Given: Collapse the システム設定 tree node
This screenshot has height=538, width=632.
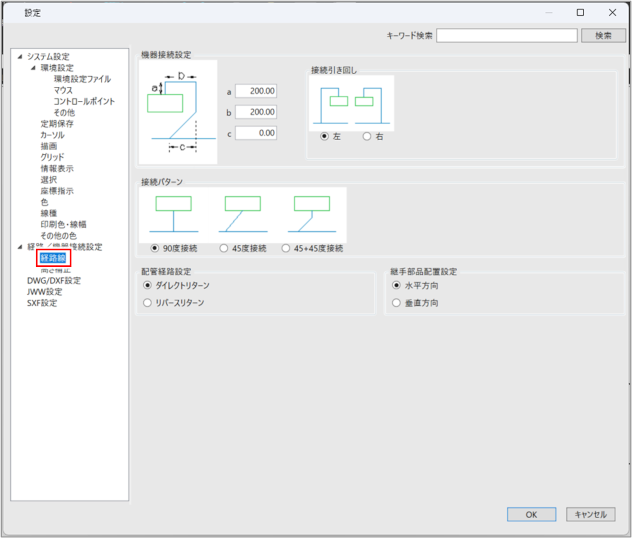Looking at the screenshot, I should click(19, 57).
